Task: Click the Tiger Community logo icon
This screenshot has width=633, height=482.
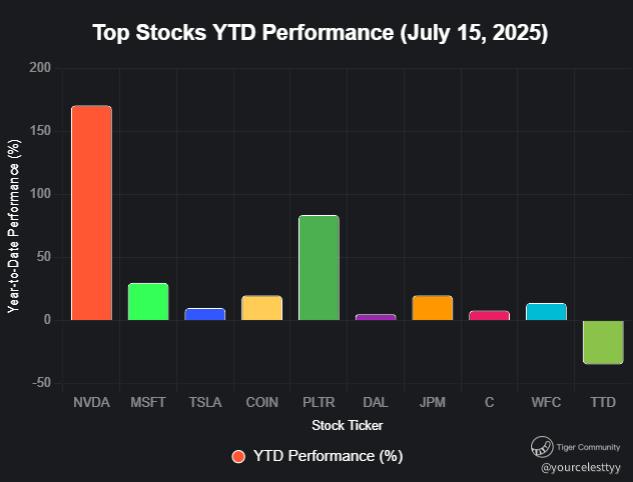Action: (x=542, y=447)
